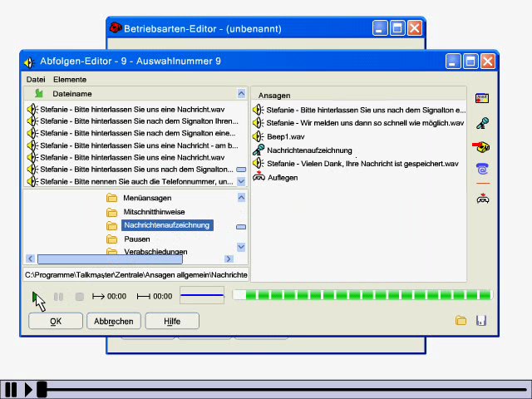Click the green playback progress bar
532x399 pixels.
click(362, 295)
